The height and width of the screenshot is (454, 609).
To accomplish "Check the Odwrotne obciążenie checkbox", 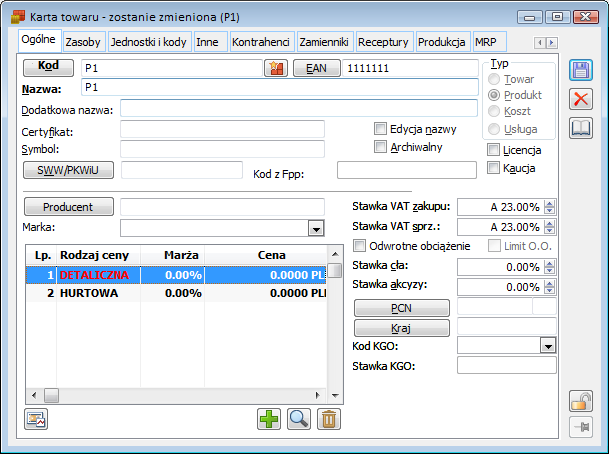I will pyautogui.click(x=362, y=247).
